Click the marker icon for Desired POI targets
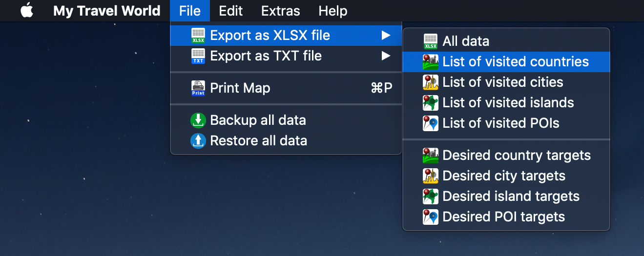The height and width of the screenshot is (256, 644). pos(431,217)
